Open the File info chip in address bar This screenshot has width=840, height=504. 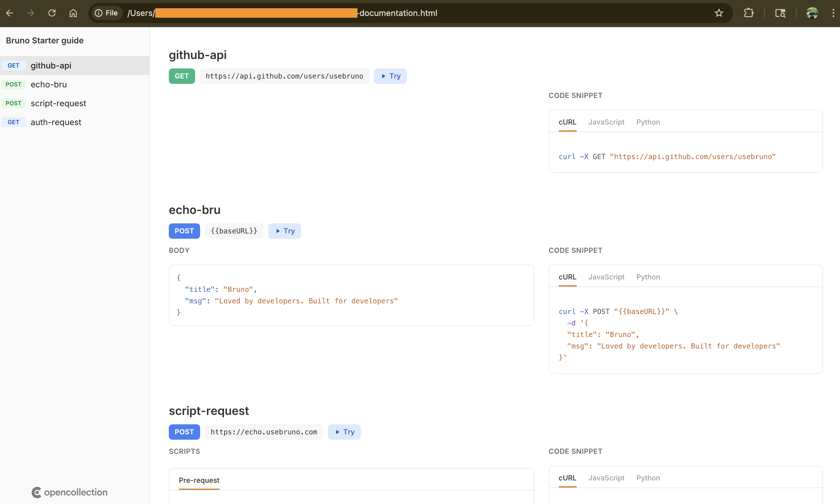pos(106,13)
